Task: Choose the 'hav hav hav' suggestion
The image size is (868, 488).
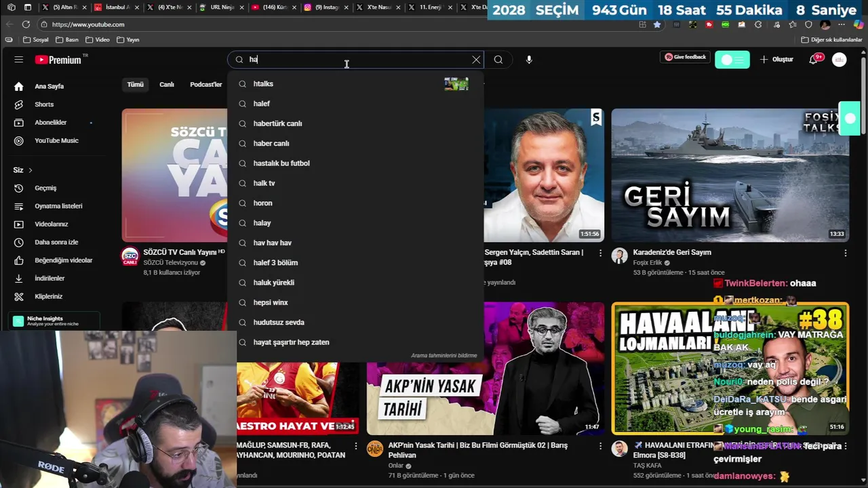Action: point(355,243)
